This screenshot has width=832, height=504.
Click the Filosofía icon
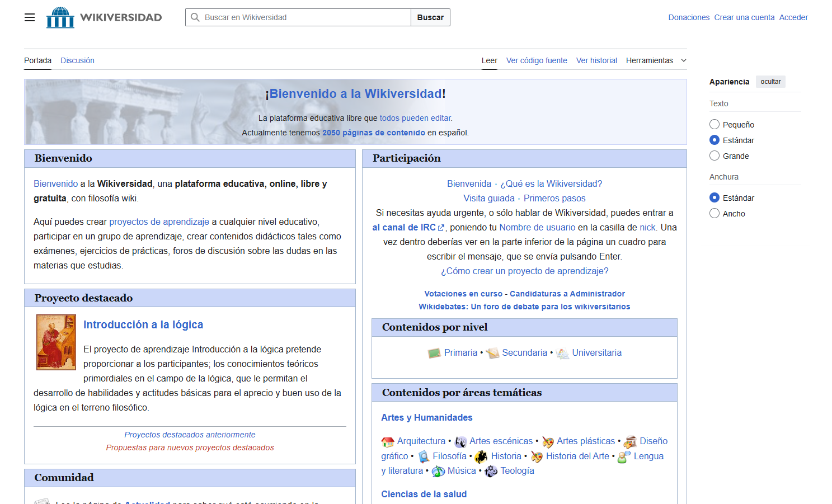pos(424,456)
